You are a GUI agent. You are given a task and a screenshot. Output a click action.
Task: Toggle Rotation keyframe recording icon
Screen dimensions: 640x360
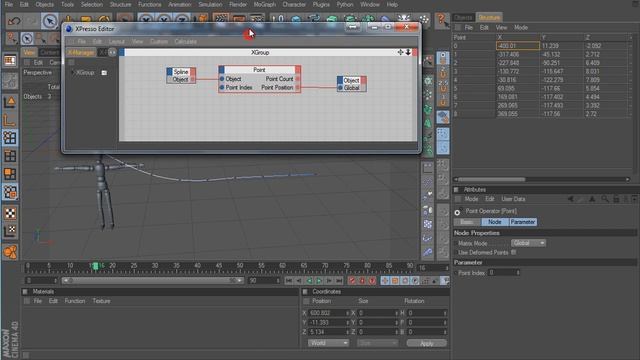point(405,281)
